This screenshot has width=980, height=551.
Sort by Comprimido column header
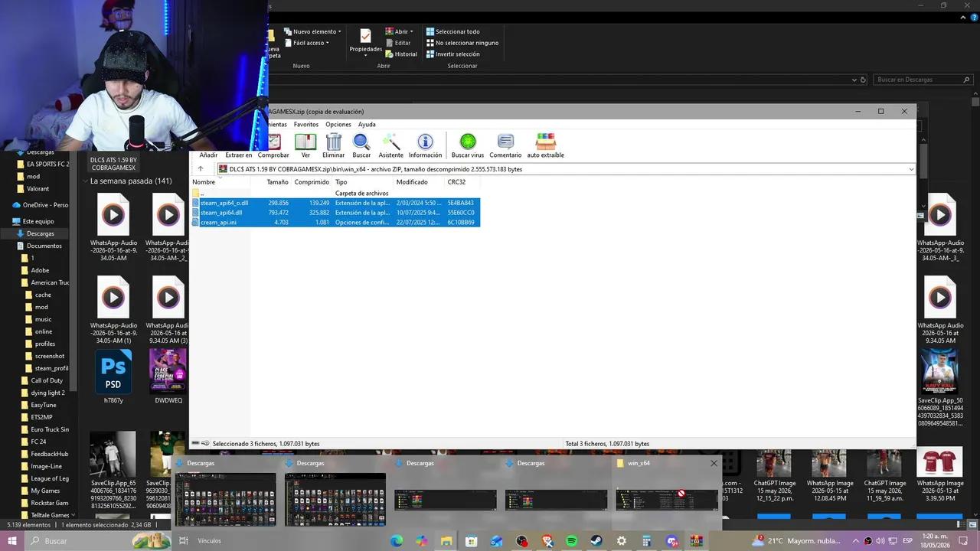coord(312,182)
